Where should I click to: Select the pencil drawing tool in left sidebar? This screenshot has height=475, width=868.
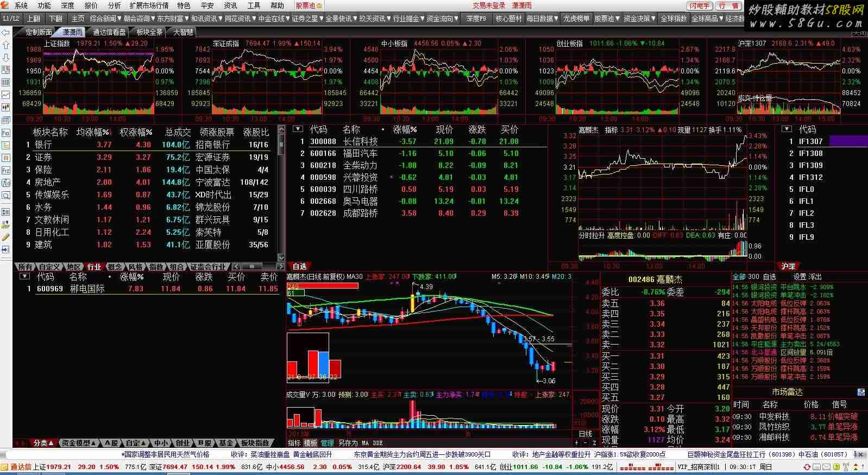[x=6, y=237]
